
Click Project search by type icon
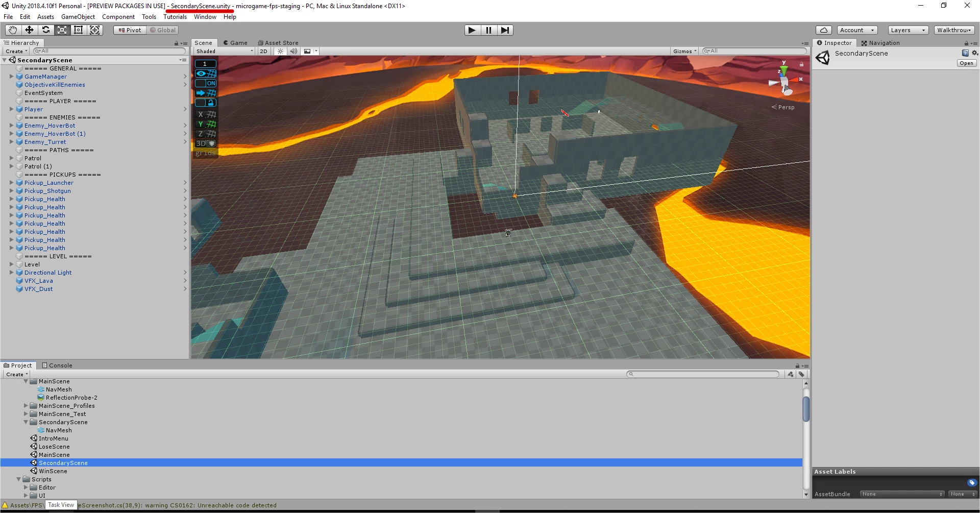(x=791, y=374)
